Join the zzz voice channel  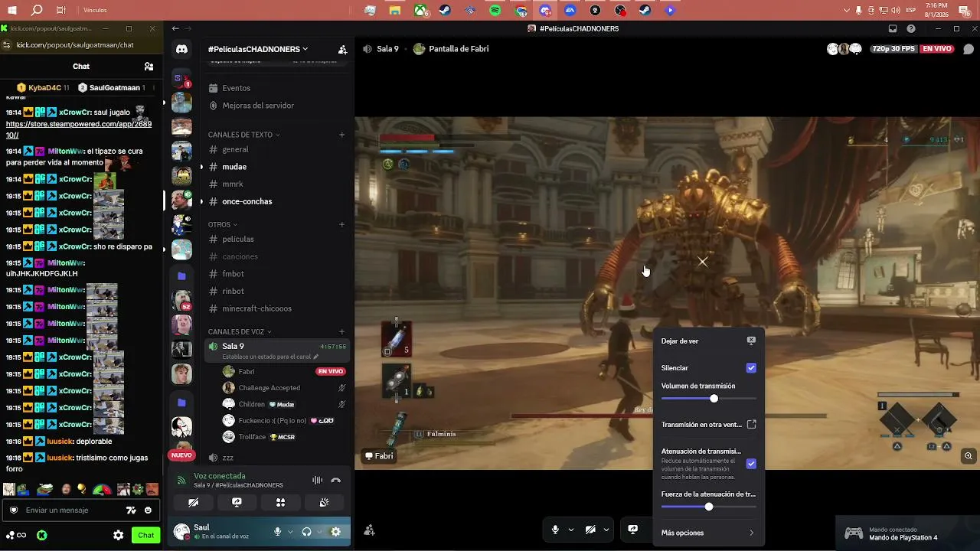[x=276, y=458]
